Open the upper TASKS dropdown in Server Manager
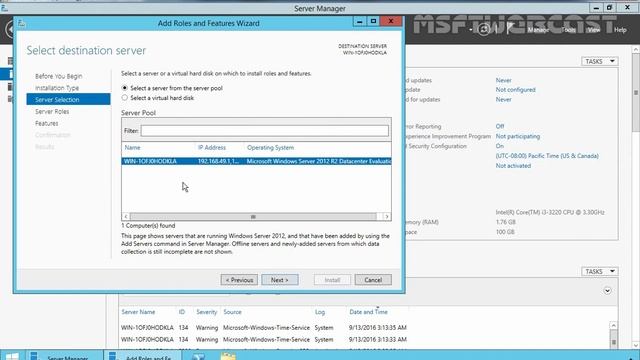The image size is (640, 360). [x=600, y=61]
